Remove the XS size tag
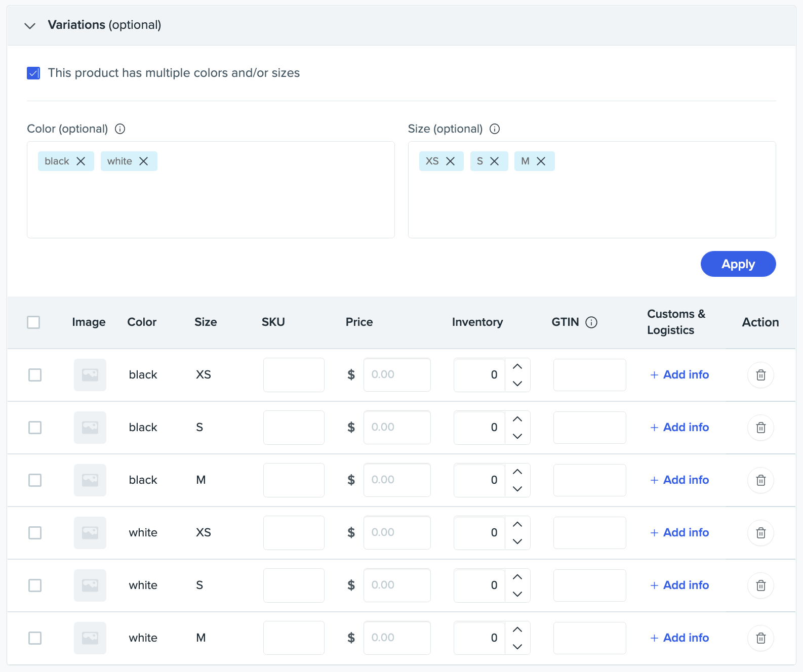Viewport: 803px width, 672px height. pyautogui.click(x=450, y=161)
